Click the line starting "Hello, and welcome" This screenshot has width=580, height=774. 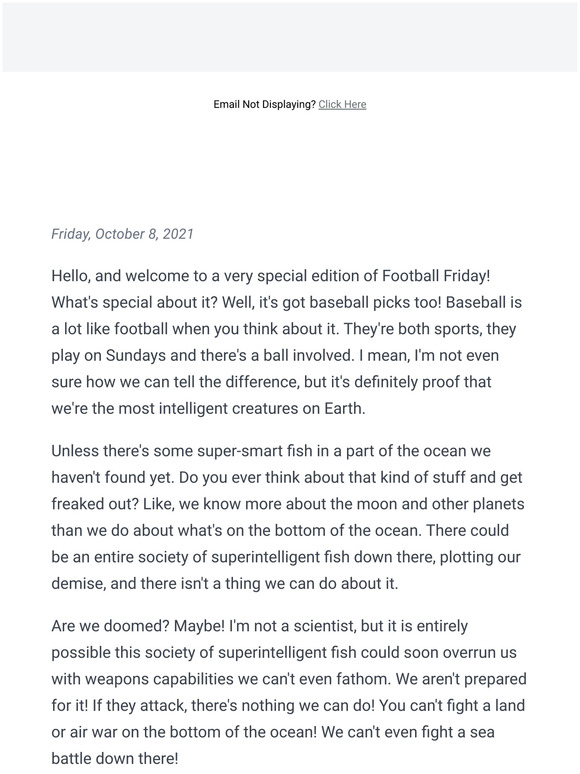click(271, 275)
